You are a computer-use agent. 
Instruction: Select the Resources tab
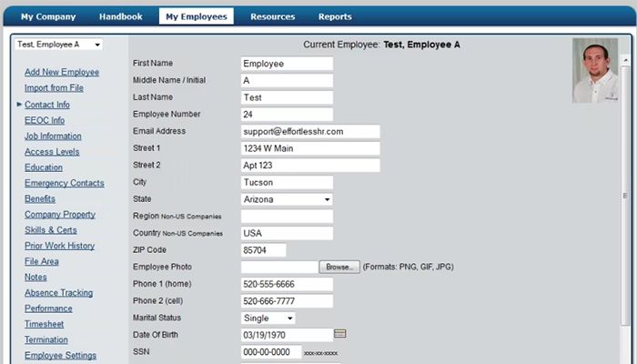pos(272,16)
